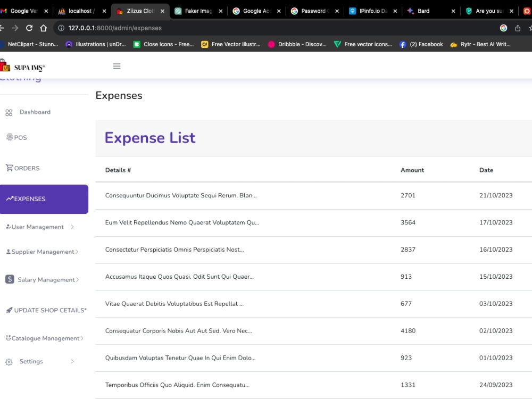Expand the User Management chevron
Image resolution: width=532 pixels, height=399 pixels.
point(72,227)
